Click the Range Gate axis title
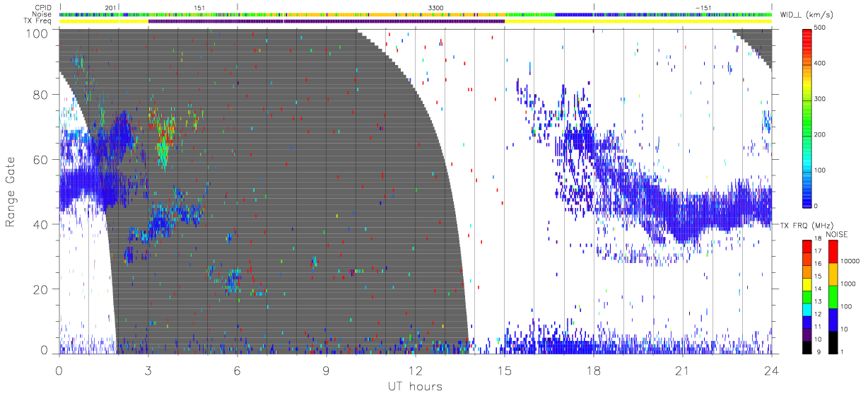 point(11,192)
